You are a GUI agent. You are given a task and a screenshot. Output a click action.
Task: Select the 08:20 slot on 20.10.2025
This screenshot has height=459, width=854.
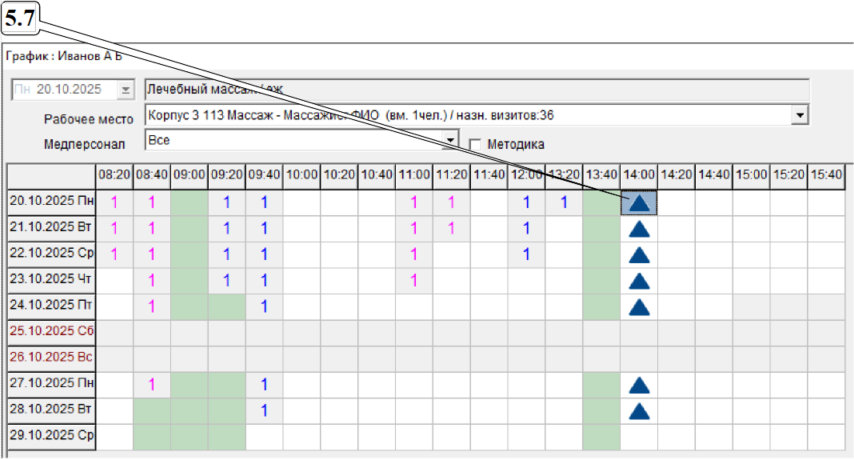114,203
